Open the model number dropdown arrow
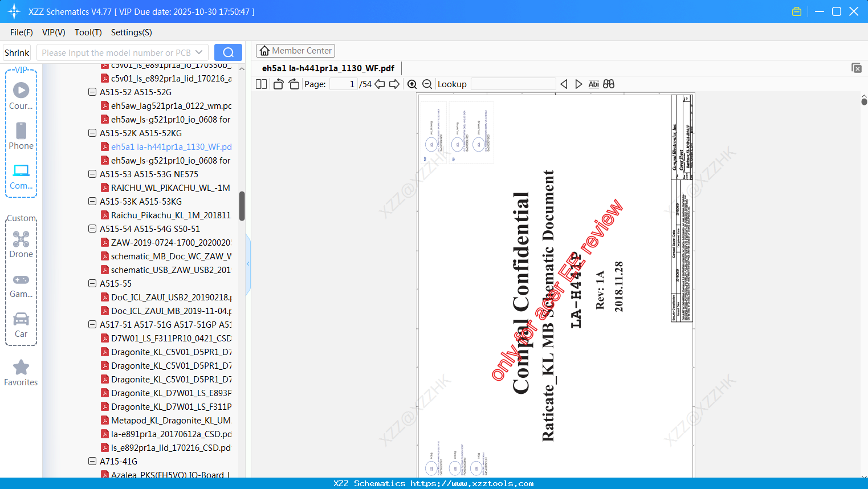 pos(199,52)
